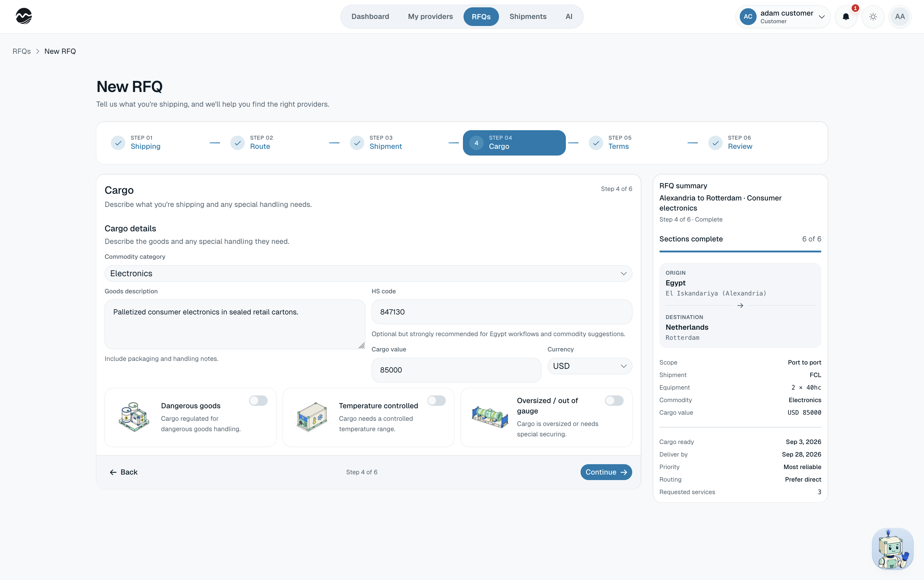The width and height of the screenshot is (924, 580).
Task: Click the AC user avatar
Action: coord(748,17)
